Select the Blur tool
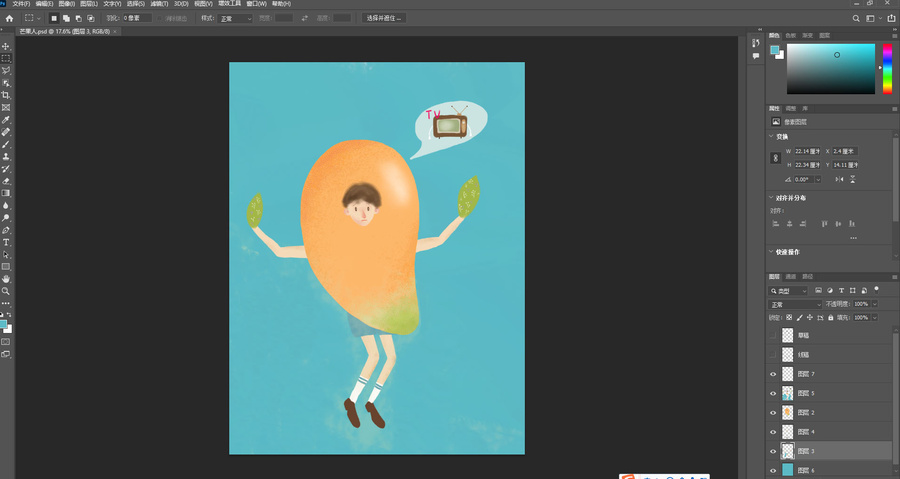The image size is (900, 479). tap(6, 206)
